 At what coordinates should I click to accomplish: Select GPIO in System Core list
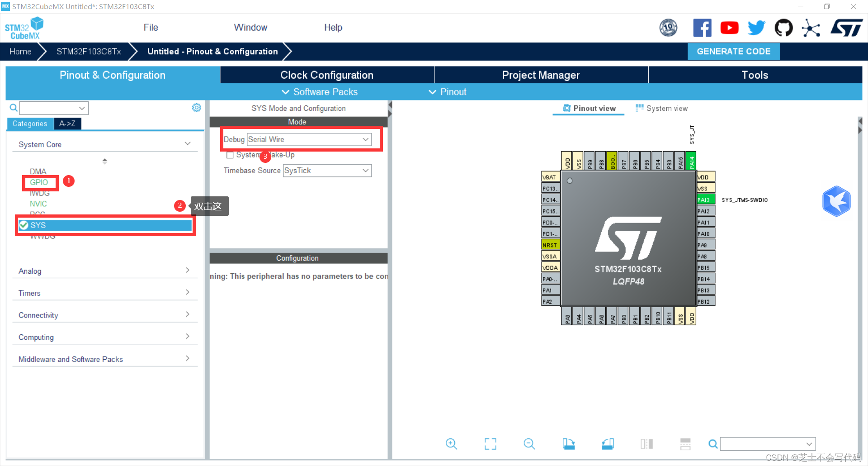coord(39,182)
